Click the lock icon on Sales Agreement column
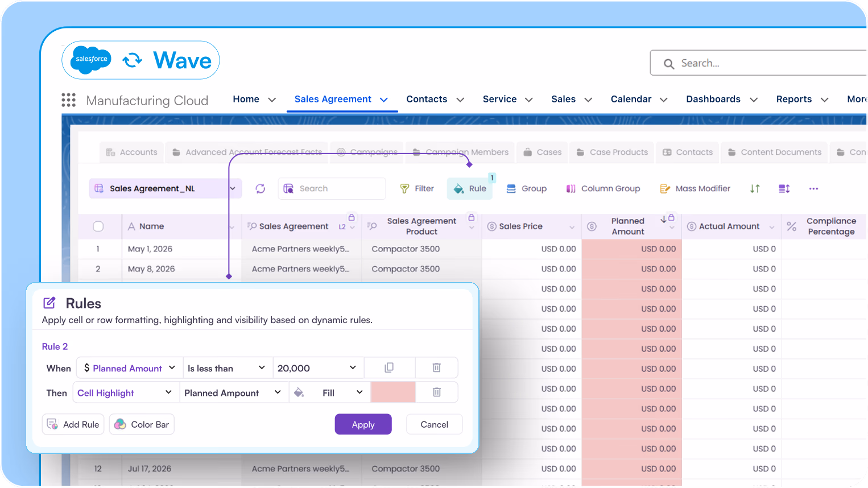 pyautogui.click(x=352, y=217)
